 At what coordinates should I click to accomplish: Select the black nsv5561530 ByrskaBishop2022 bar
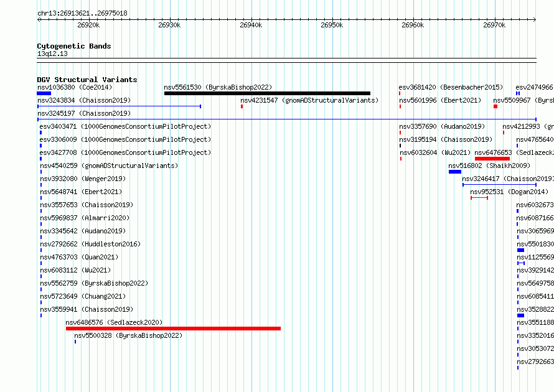(x=267, y=93)
